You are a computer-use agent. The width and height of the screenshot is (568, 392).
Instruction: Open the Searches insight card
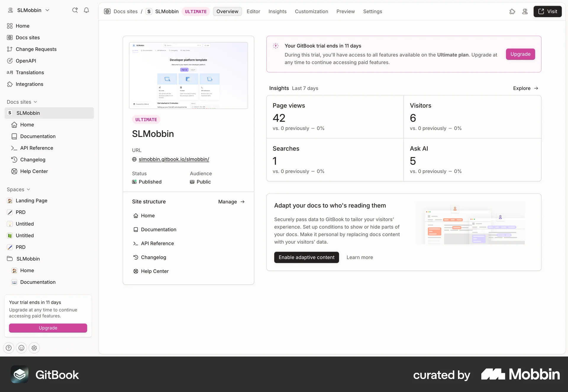pos(335,160)
